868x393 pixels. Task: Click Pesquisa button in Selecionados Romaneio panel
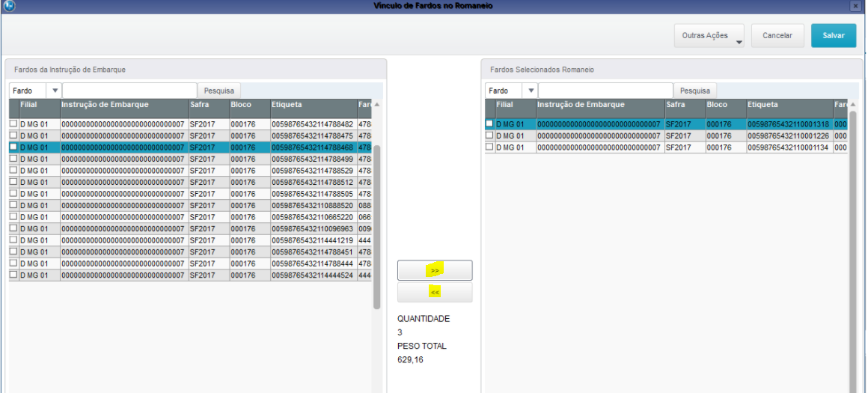click(x=694, y=91)
